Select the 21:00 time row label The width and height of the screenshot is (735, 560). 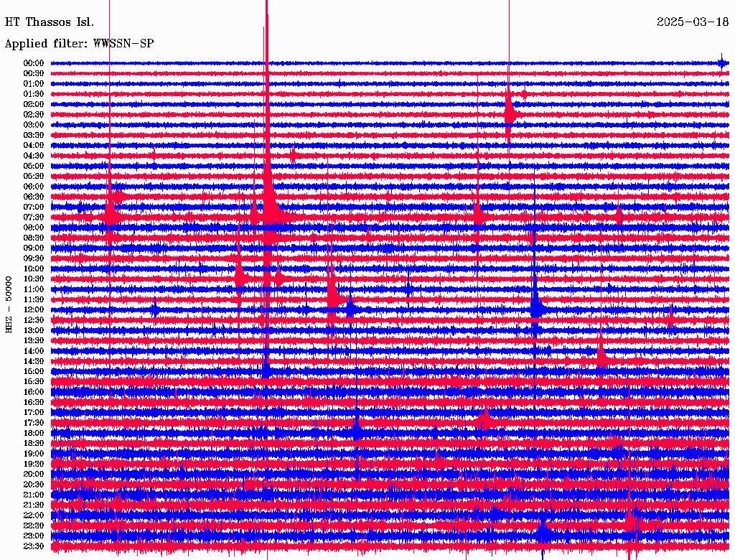point(34,495)
